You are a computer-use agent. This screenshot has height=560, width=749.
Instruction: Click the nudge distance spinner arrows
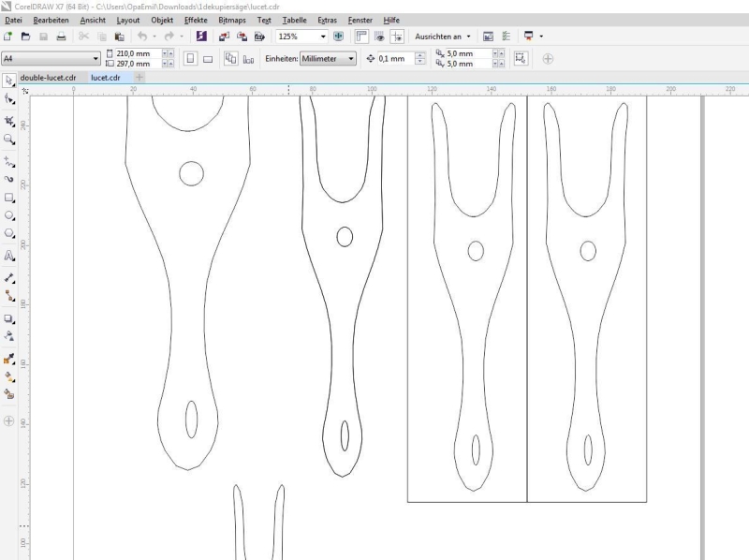tap(420, 59)
